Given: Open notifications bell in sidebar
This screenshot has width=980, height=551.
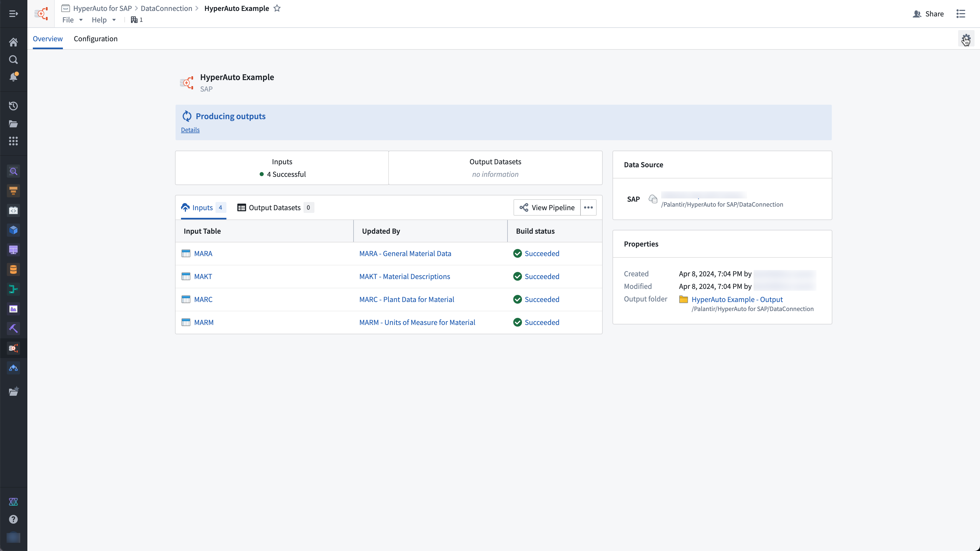Looking at the screenshot, I should [x=13, y=77].
